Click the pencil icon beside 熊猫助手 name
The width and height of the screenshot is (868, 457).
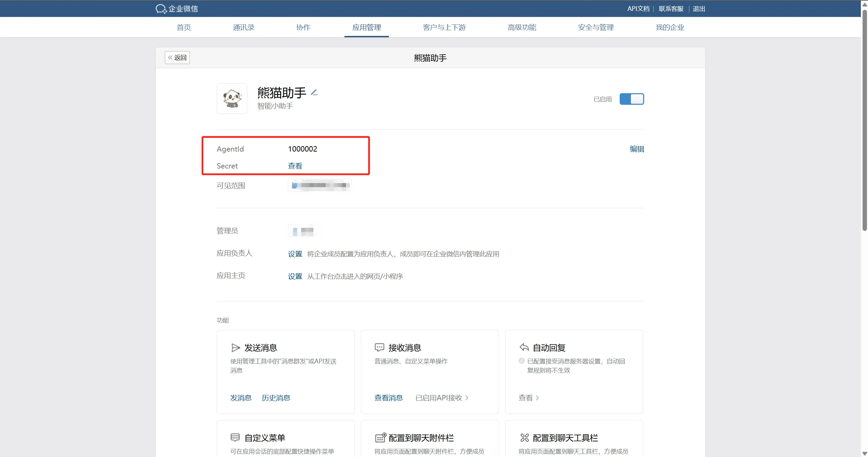314,92
